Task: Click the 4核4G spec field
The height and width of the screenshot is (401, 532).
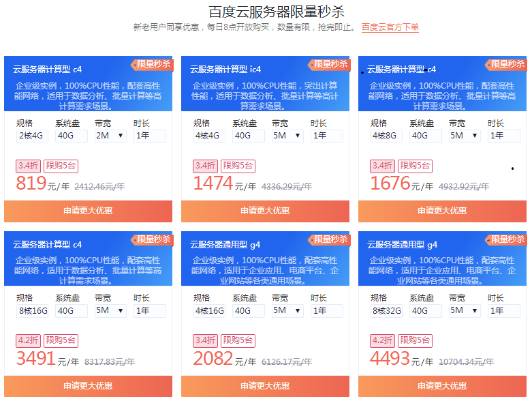Action: pos(209,136)
